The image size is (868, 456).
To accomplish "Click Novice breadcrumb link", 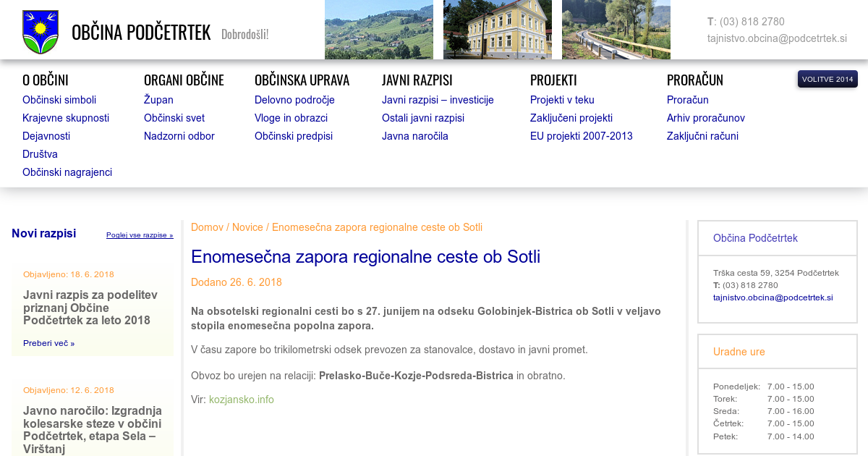I will click(247, 227).
